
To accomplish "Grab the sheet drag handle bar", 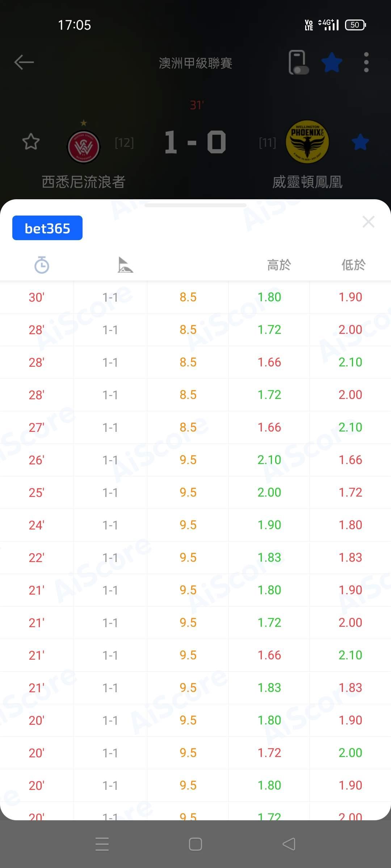I will (x=195, y=205).
